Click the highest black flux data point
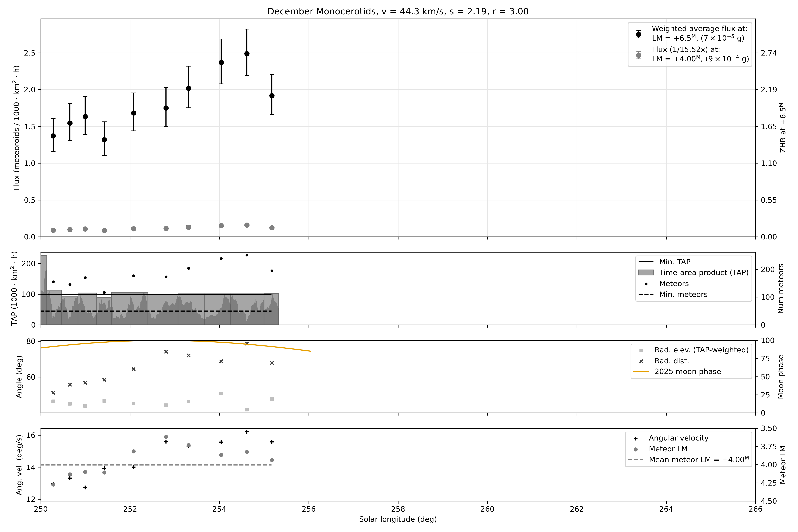This screenshot has height=532, width=798. click(x=247, y=54)
